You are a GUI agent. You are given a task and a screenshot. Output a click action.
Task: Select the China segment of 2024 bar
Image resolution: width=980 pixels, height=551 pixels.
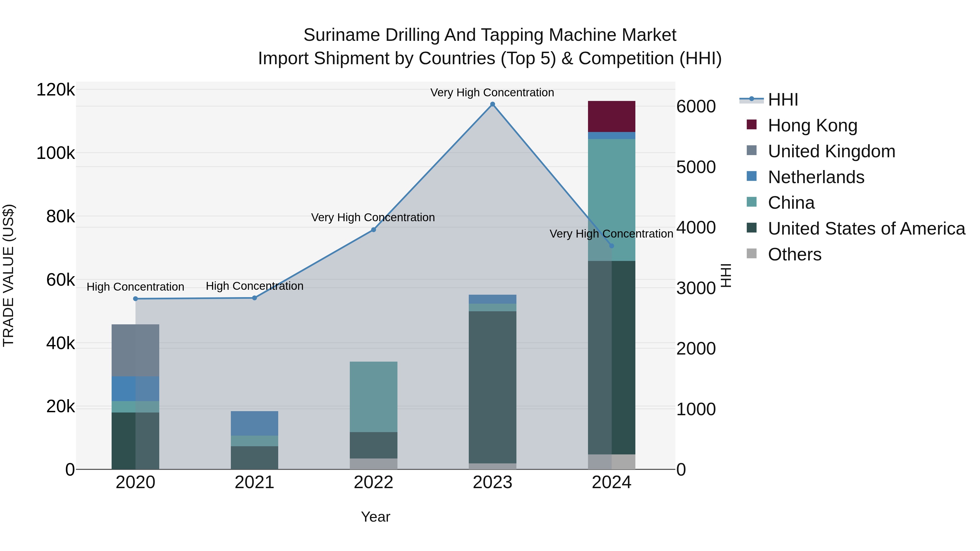(x=612, y=200)
